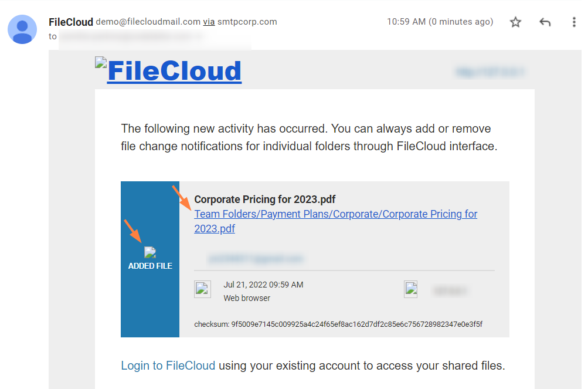Follow the Login to FileCloud link

click(x=168, y=366)
